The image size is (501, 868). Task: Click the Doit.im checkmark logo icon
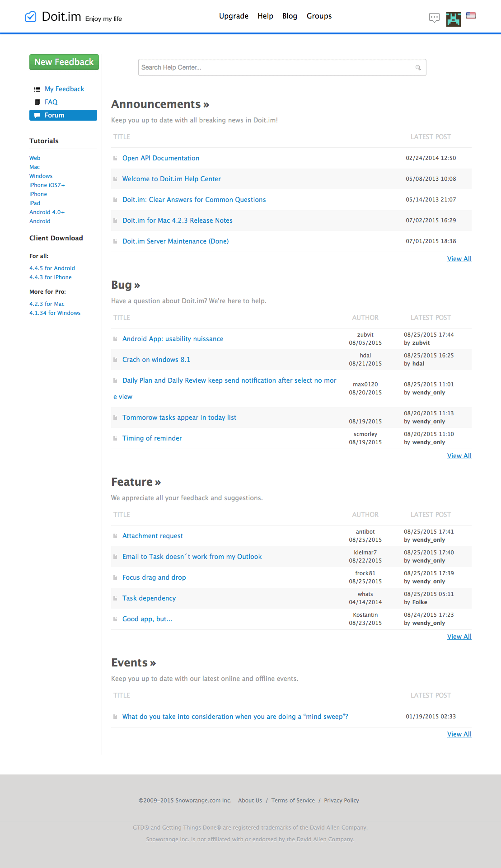click(30, 17)
